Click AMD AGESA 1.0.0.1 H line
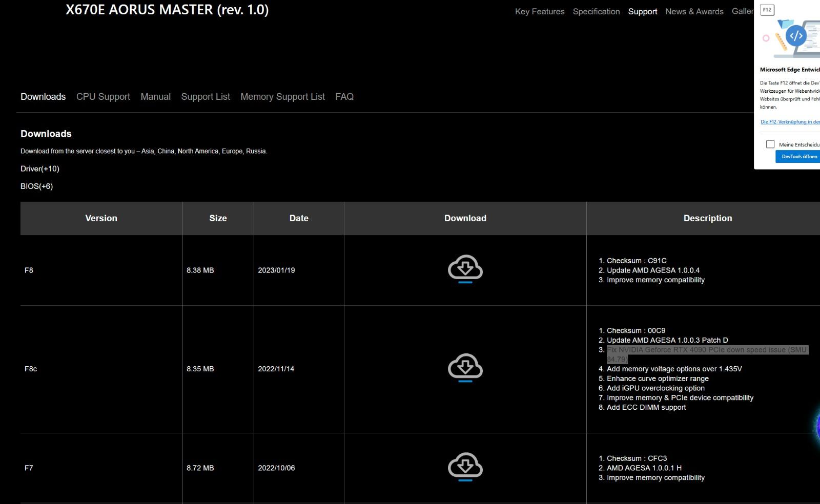The width and height of the screenshot is (820, 504). [x=644, y=468]
